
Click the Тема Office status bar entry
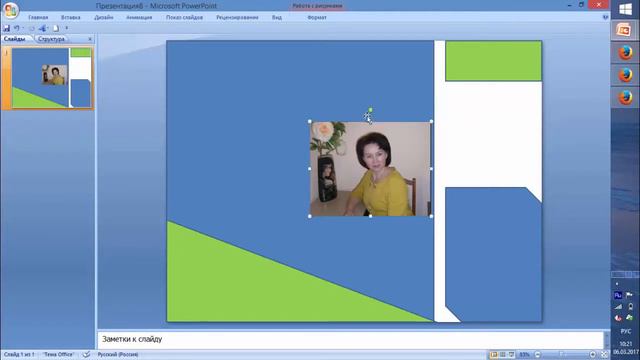(x=58, y=354)
